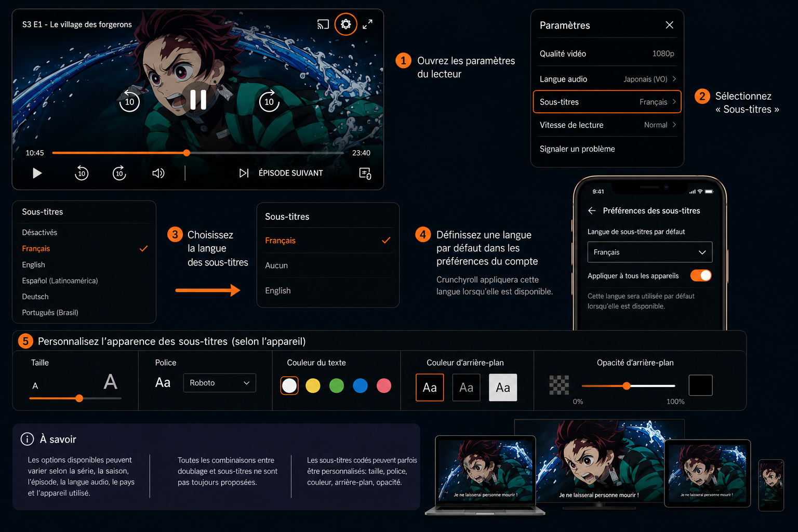The width and height of the screenshot is (798, 532).
Task: Close the Paramètres panel
Action: click(669, 25)
